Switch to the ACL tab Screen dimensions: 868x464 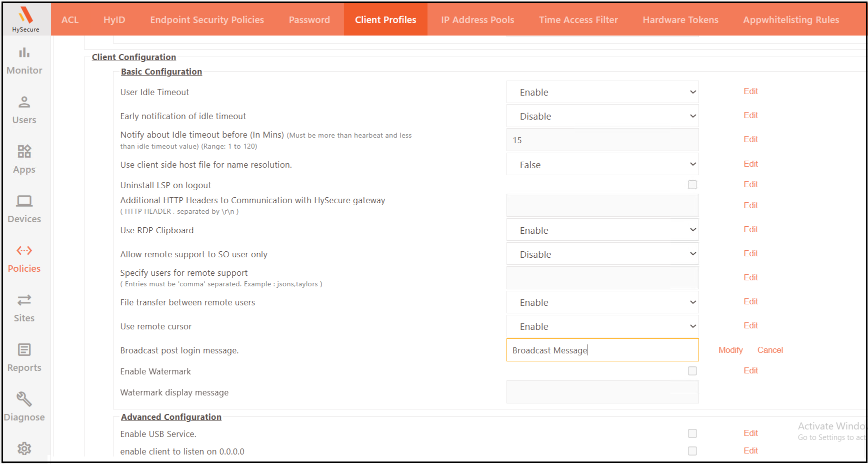[x=70, y=20]
